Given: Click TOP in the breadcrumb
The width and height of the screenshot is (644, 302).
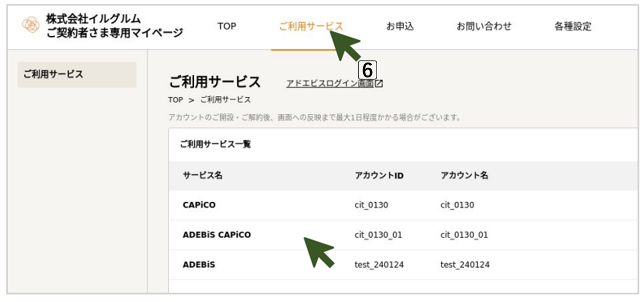Looking at the screenshot, I should point(175,100).
